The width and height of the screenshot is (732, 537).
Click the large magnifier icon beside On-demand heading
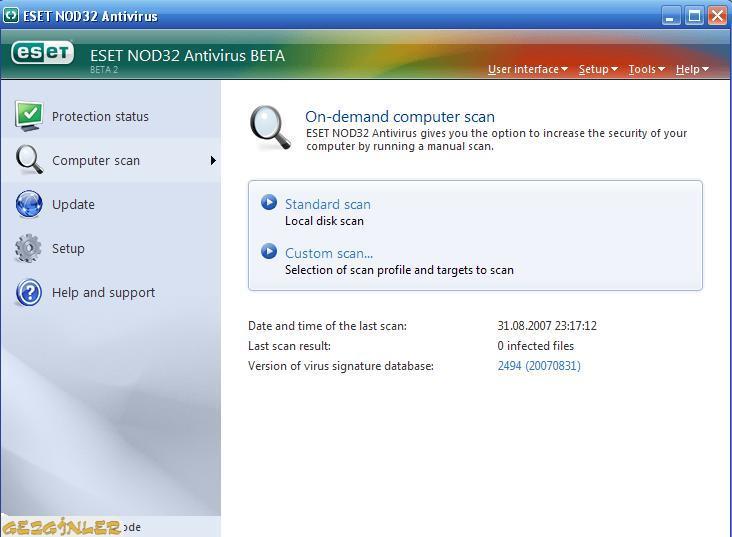coord(271,128)
